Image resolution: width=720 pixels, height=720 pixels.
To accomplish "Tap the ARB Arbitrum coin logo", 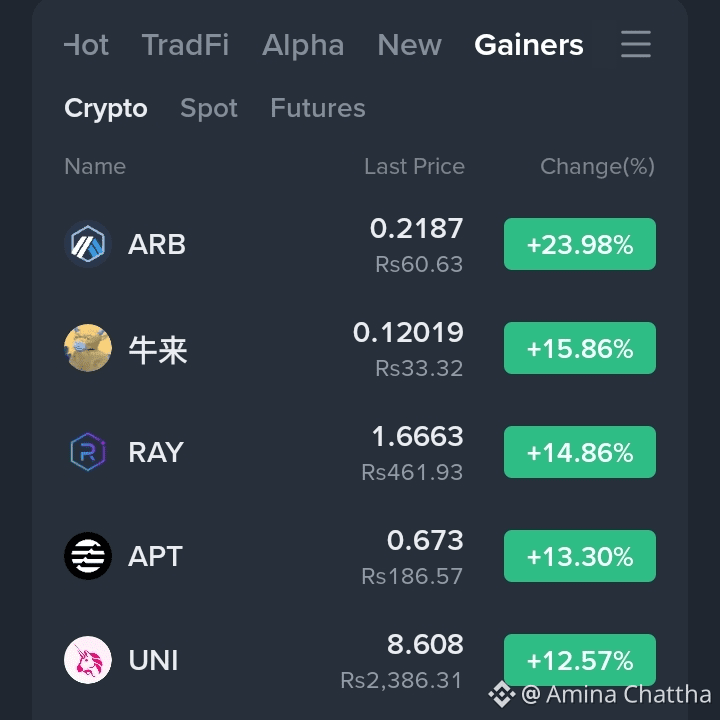I will click(88, 244).
